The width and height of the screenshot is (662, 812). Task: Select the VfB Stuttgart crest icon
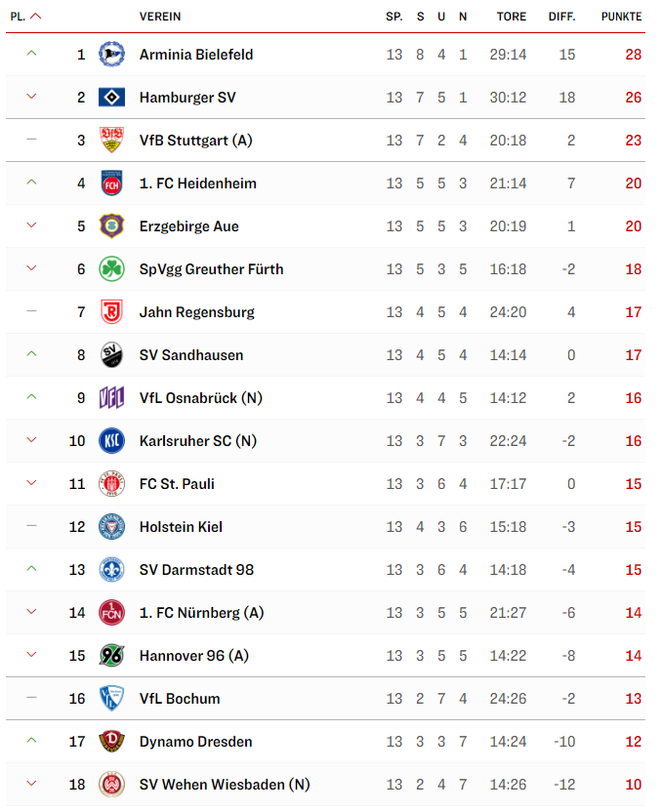111,141
